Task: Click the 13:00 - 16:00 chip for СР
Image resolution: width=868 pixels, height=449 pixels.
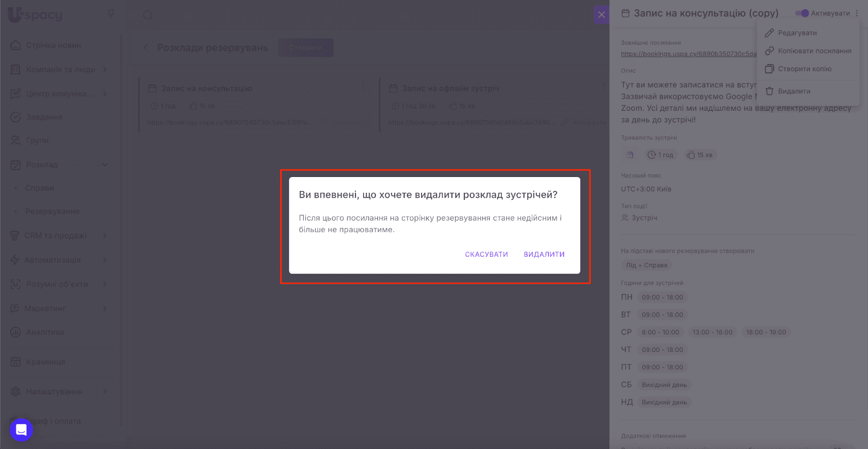Action: (712, 332)
